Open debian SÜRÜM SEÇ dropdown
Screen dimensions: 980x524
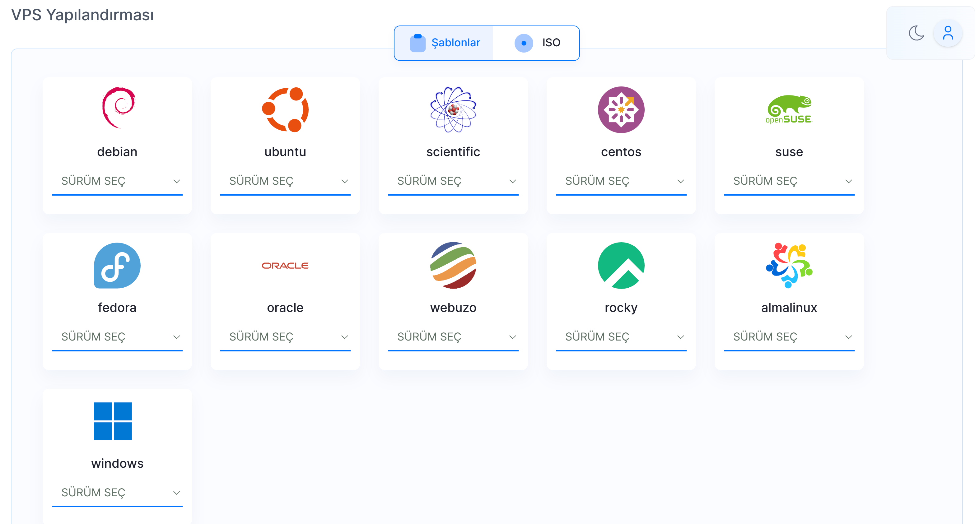117,181
